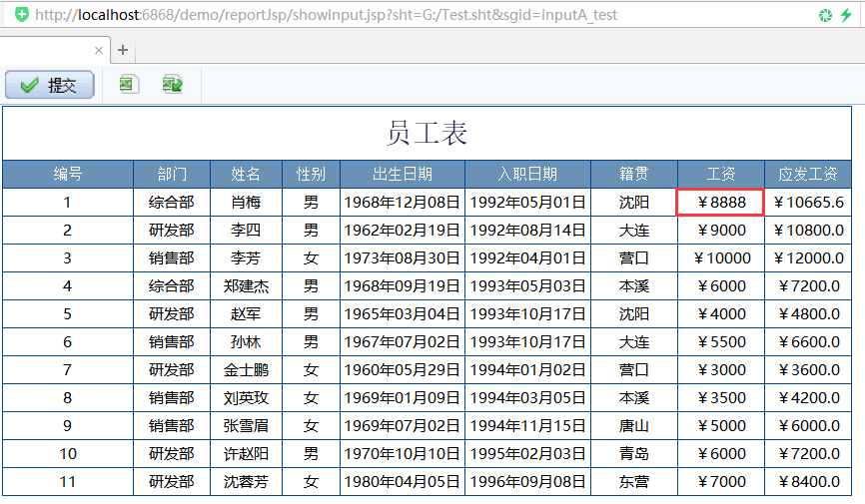Click the 籍贯 column header
Image resolution: width=865 pixels, height=504 pixels.
click(x=634, y=175)
